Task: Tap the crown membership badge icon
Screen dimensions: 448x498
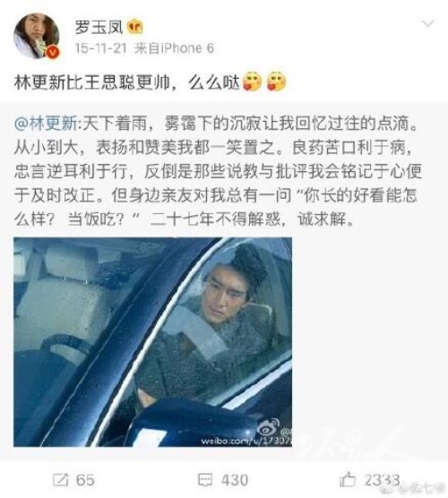Action: coord(135,27)
